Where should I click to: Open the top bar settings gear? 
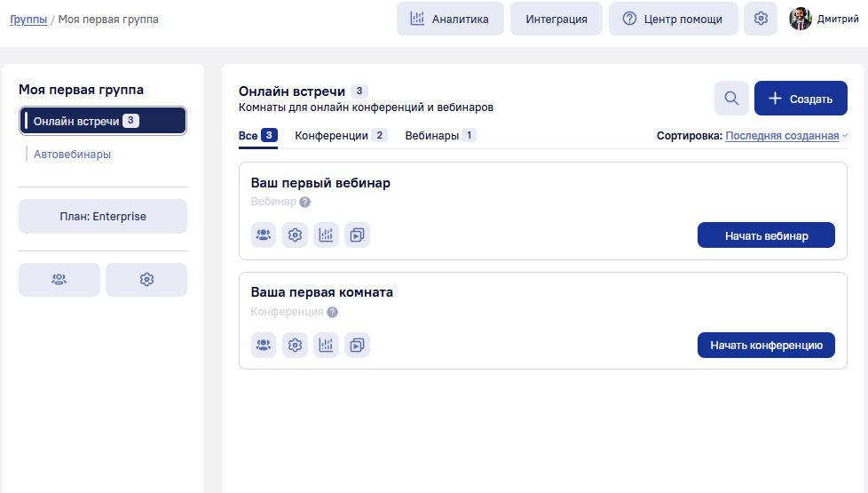(x=760, y=19)
